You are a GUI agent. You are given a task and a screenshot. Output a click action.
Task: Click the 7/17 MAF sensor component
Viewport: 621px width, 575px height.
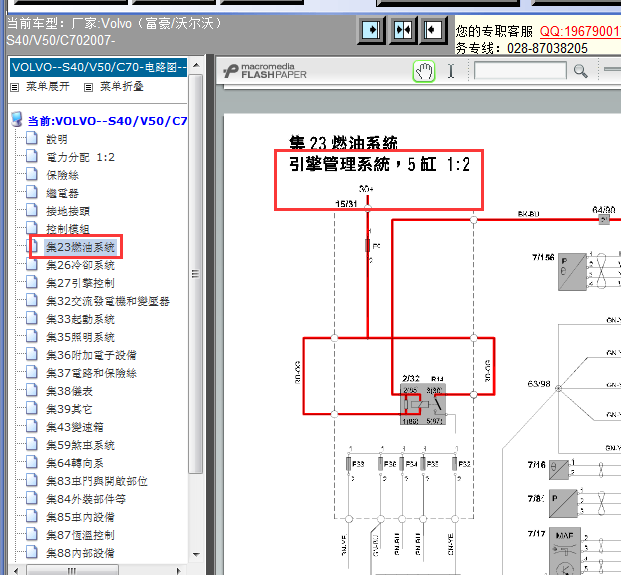[565, 551]
